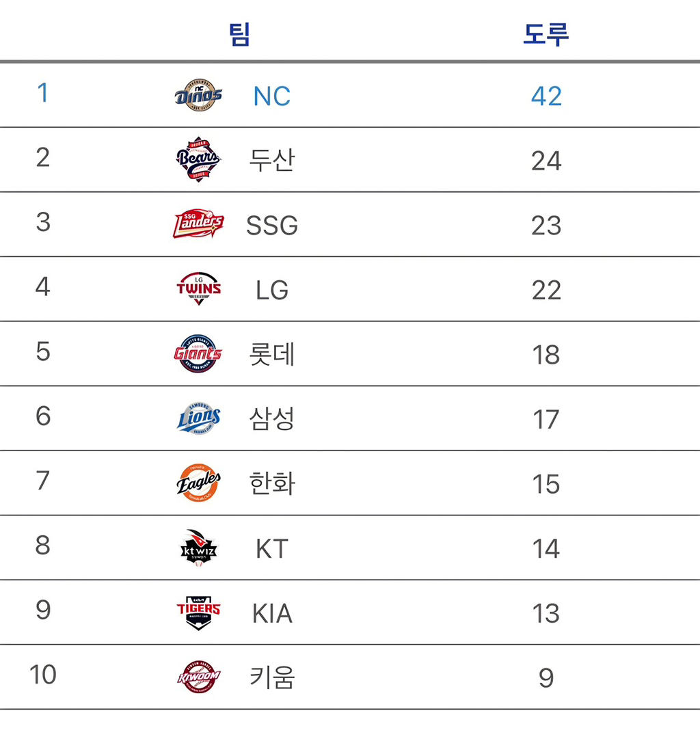This screenshot has height=754, width=700.
Task: Click the SSG Landers team logo
Action: click(198, 224)
